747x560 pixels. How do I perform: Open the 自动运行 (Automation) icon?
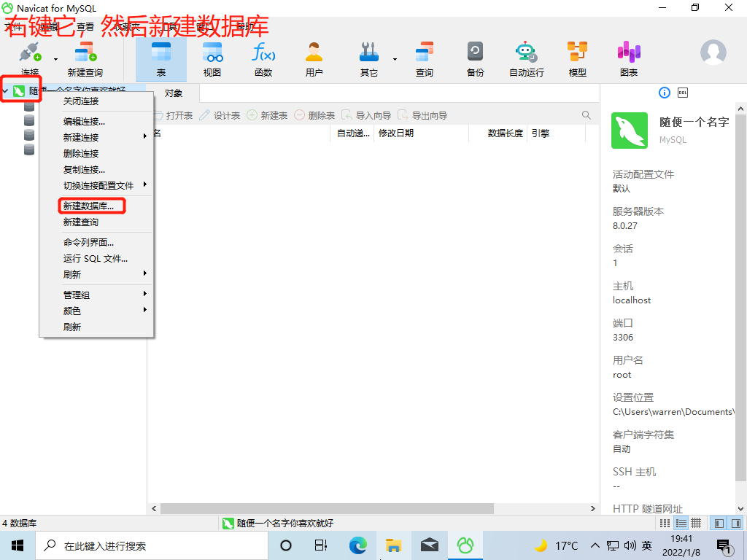coord(525,58)
